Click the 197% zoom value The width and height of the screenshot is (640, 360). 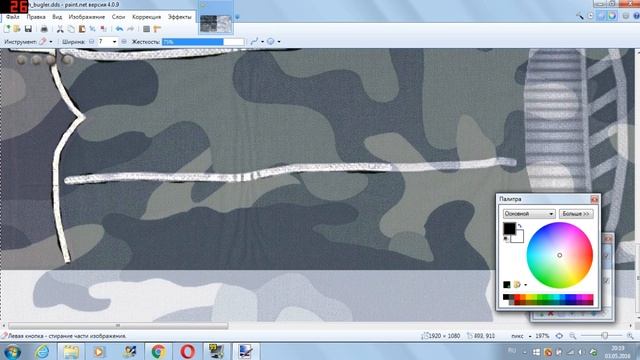click(542, 336)
